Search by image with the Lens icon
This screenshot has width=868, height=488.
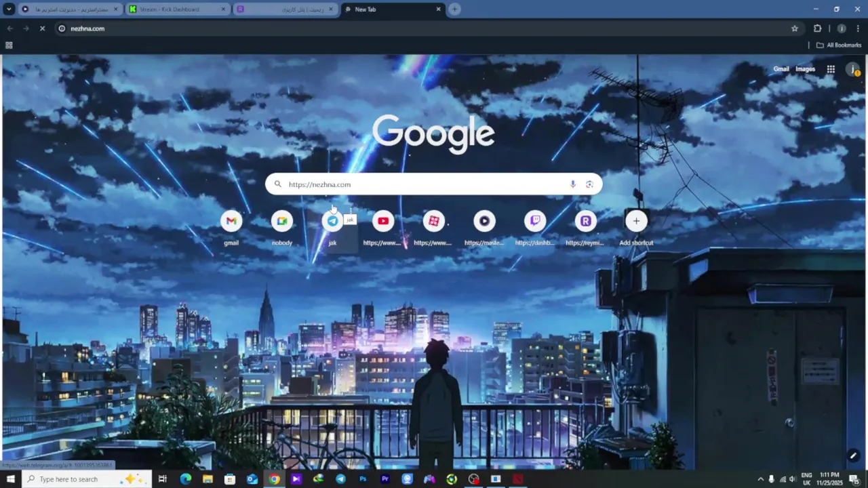(589, 184)
